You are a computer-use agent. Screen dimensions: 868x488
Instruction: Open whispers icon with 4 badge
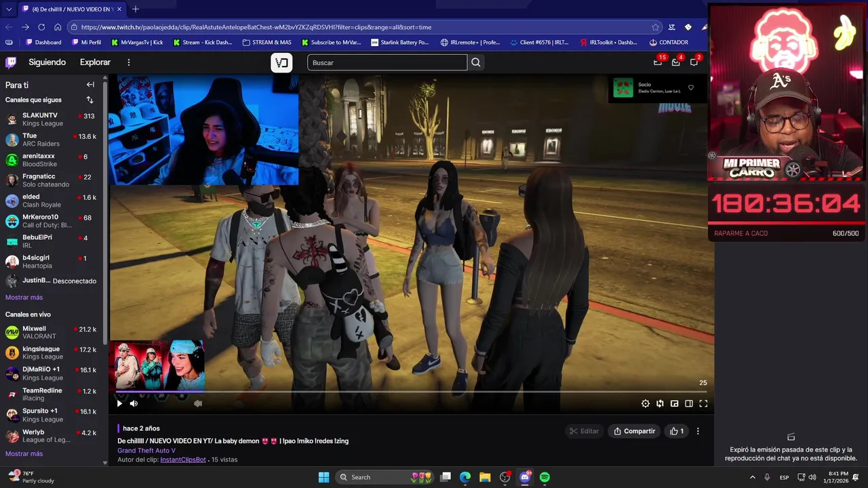pos(675,62)
